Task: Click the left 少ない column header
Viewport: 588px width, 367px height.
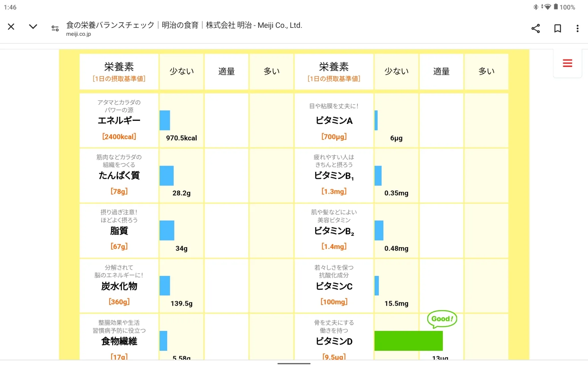Action: point(181,72)
